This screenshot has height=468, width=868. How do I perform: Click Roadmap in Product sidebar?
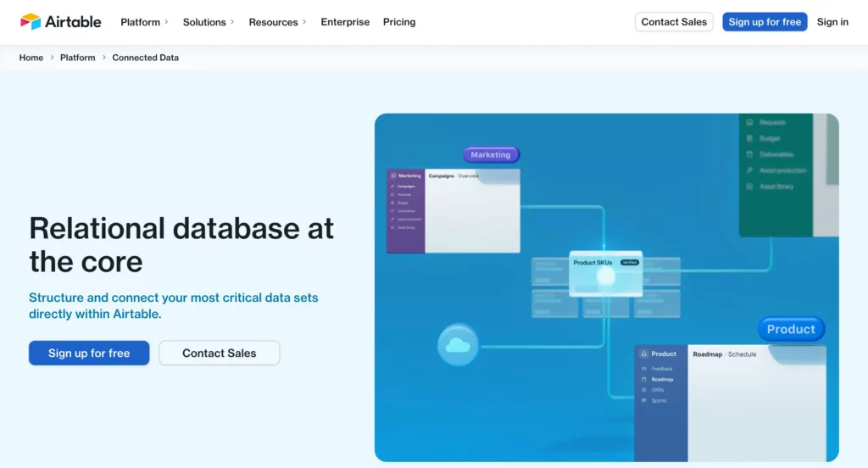(x=662, y=379)
